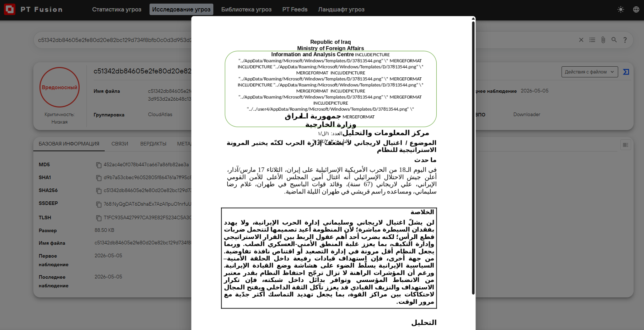Copy the SSDEEP hash value

[99, 204]
